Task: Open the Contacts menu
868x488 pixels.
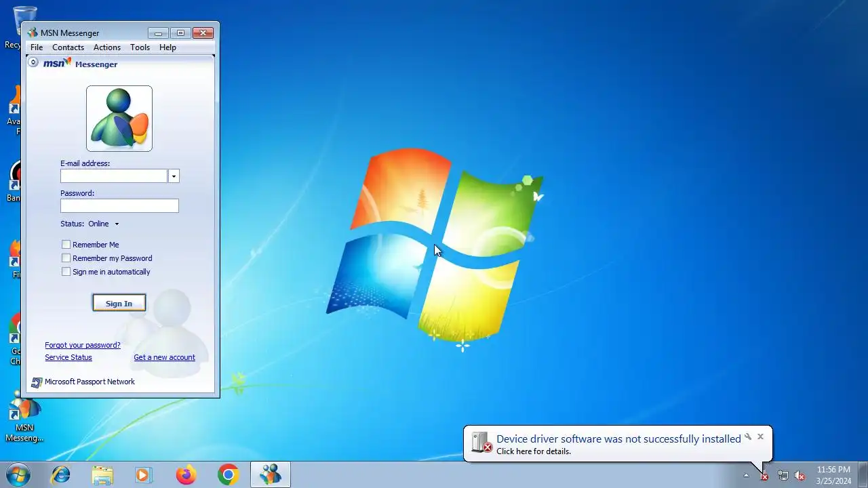Action: click(68, 47)
